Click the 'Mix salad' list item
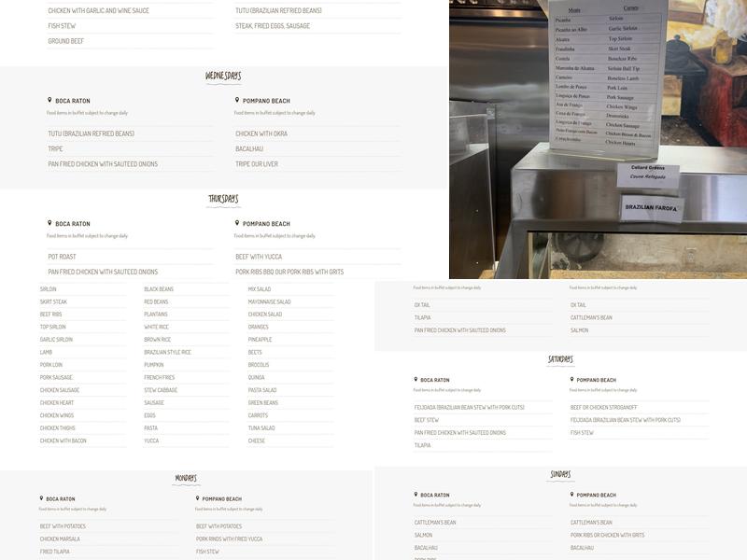Viewport: 747px width, 560px height. click(x=260, y=289)
